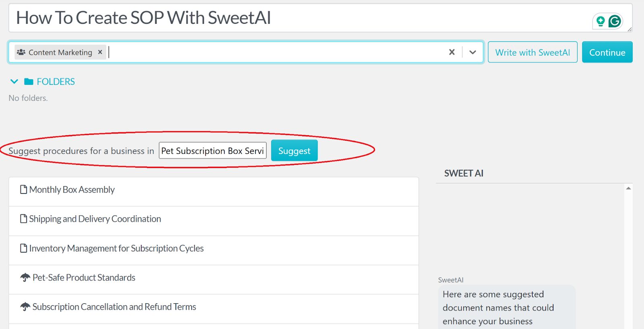The image size is (644, 329).
Task: Click Write with SweetAI
Action: click(x=532, y=52)
